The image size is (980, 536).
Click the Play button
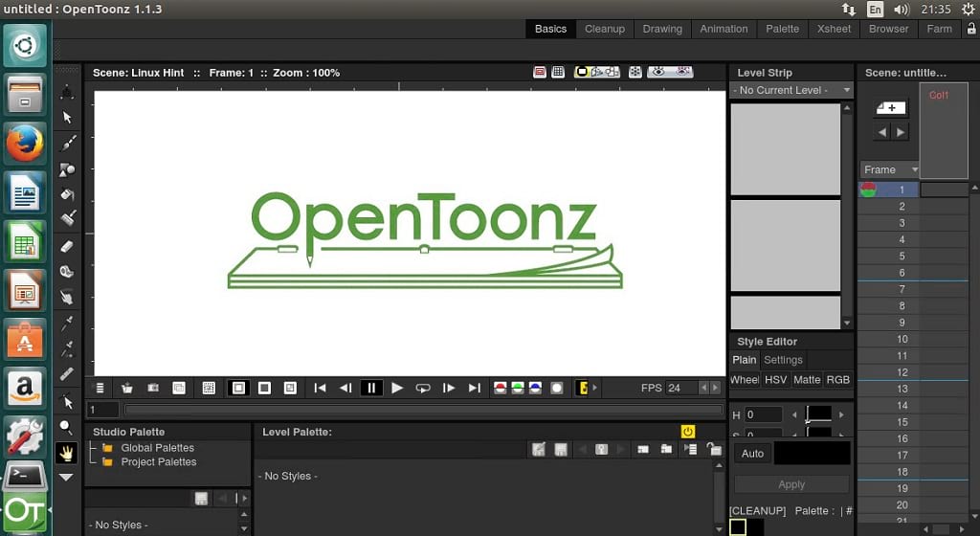pos(397,388)
